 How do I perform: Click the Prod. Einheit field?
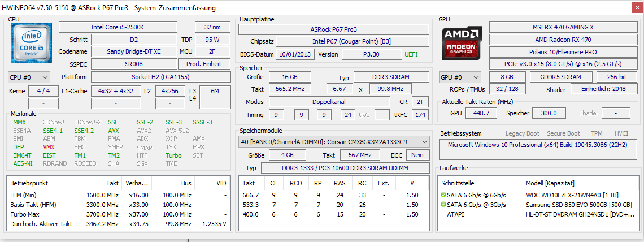click(x=204, y=64)
